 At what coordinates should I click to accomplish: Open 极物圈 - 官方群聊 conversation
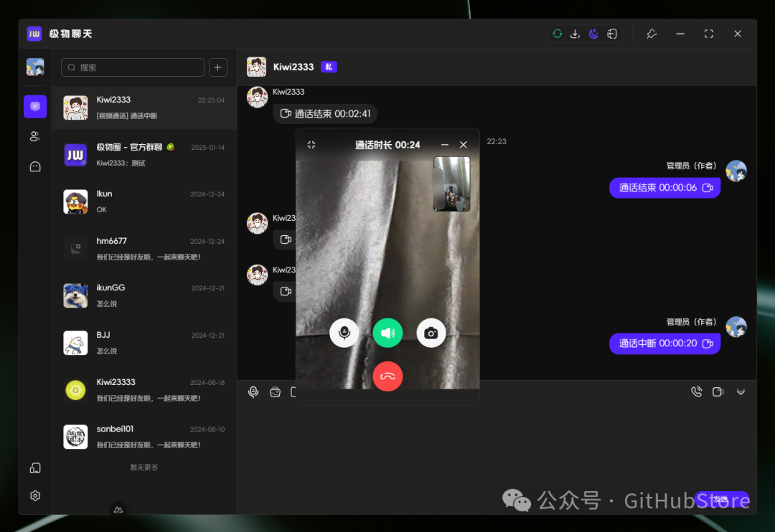click(144, 155)
